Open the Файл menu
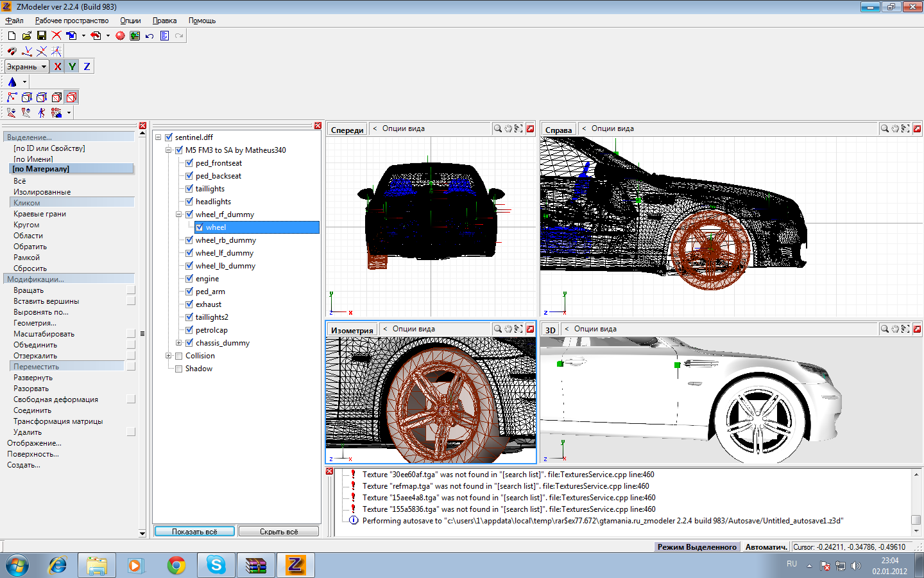 (14, 21)
